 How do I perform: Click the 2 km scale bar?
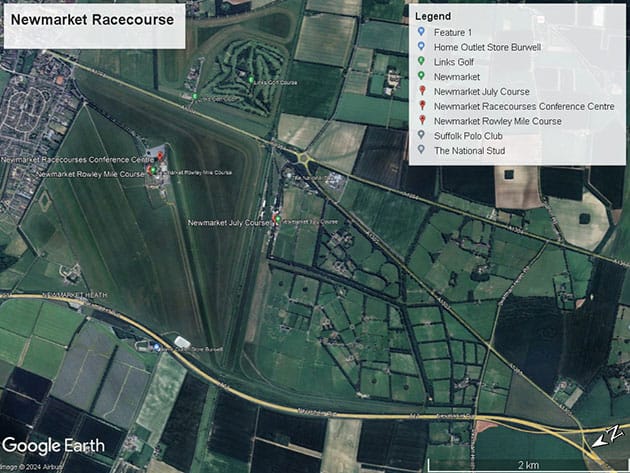(x=528, y=465)
